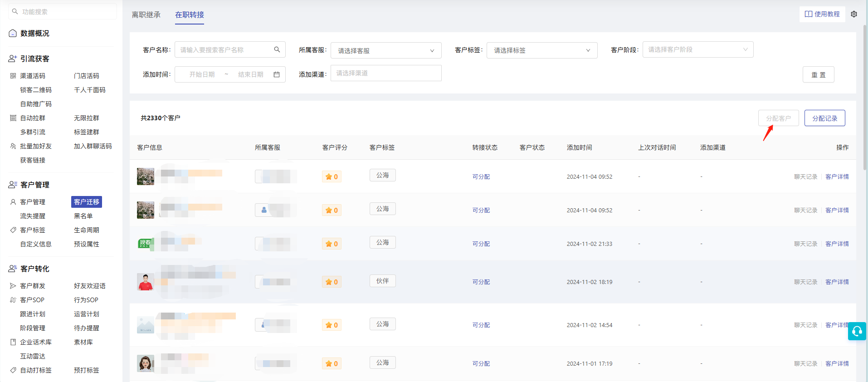Open 聊天记录 for first customer row
868x382 pixels.
point(806,176)
